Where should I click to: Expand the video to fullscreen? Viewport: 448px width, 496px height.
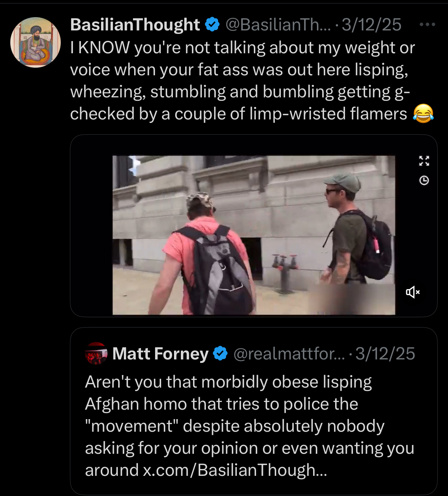click(424, 161)
